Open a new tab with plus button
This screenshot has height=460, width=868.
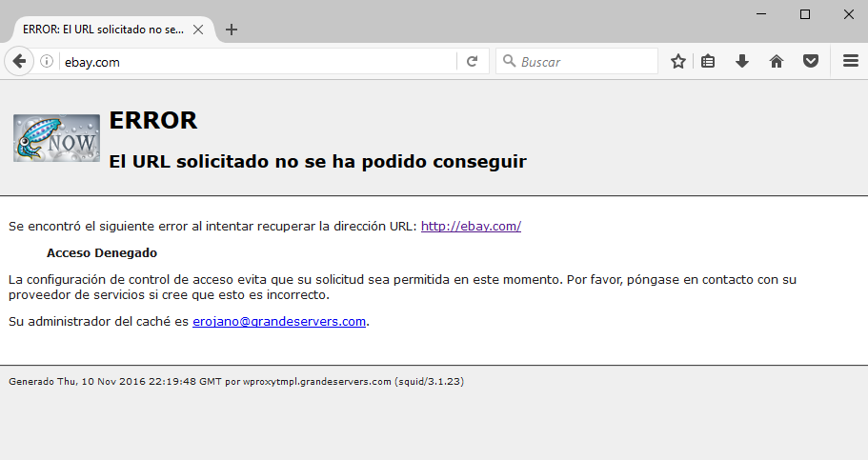pyautogui.click(x=232, y=30)
